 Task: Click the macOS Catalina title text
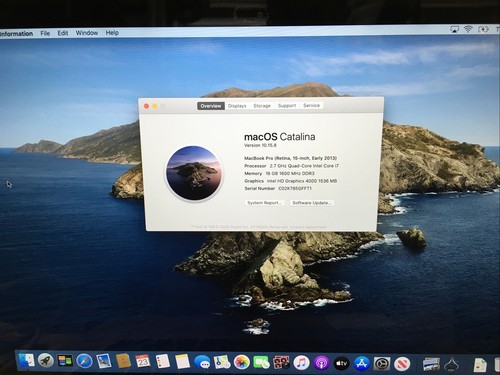coord(279,137)
